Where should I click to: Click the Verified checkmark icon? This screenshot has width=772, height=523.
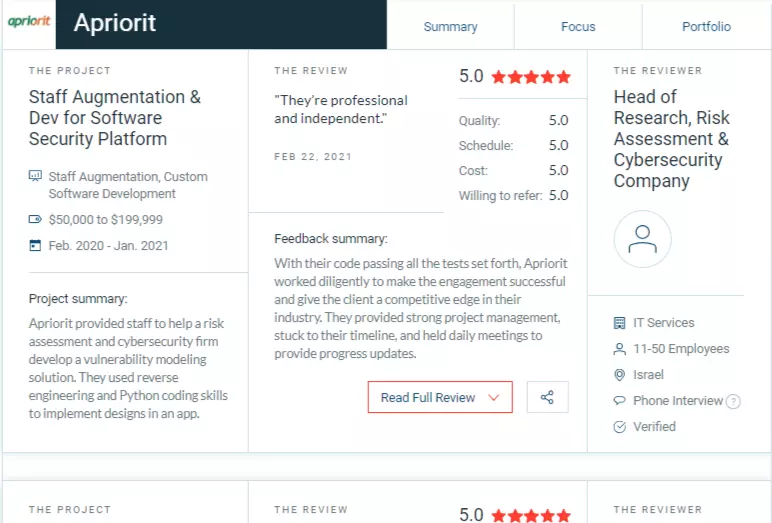coord(619,427)
